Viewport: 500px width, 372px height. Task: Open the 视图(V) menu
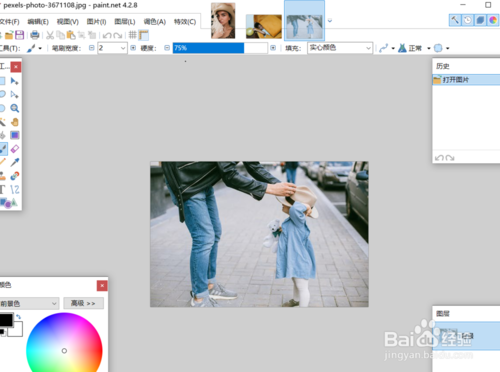68,22
